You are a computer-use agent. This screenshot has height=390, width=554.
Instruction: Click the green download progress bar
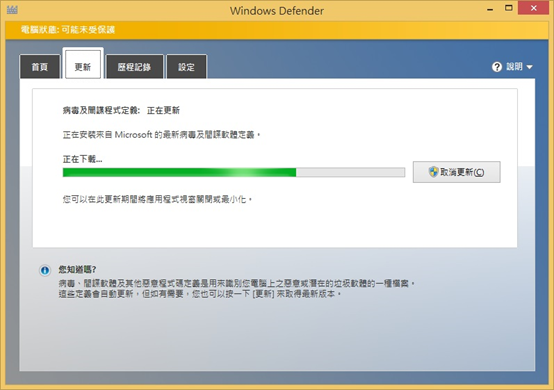[x=234, y=172]
